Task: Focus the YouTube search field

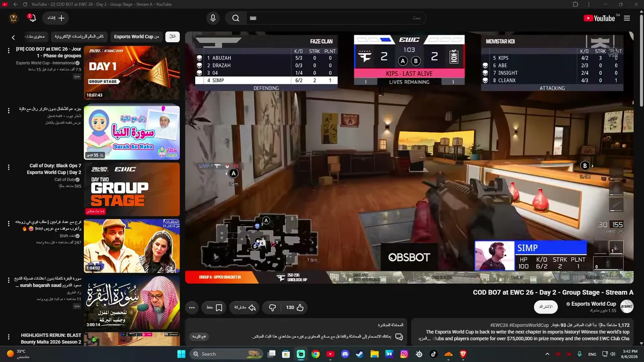Action: click(336, 18)
